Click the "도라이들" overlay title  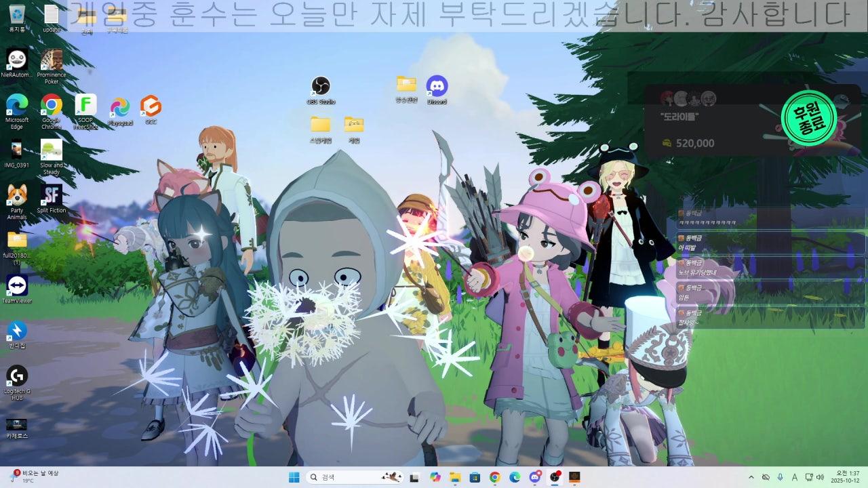click(x=679, y=116)
